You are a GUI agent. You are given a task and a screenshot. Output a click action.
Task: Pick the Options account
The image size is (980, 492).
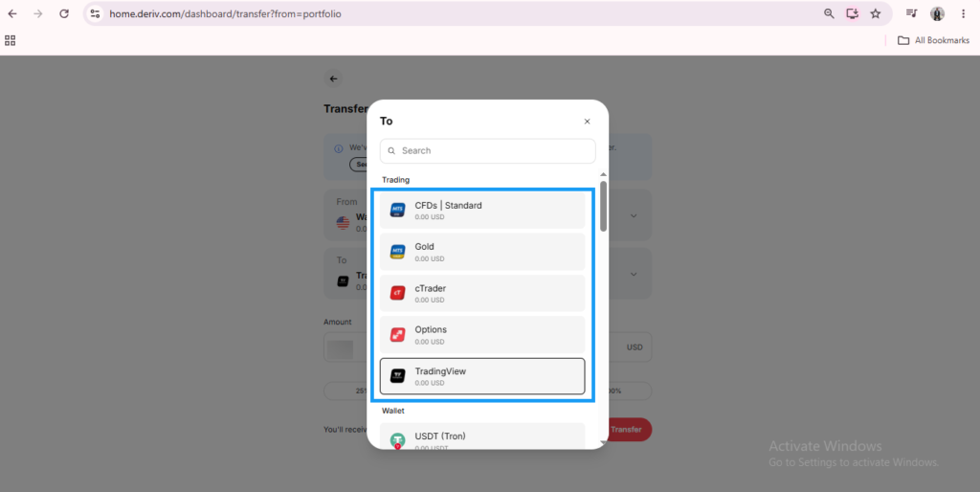click(x=482, y=335)
